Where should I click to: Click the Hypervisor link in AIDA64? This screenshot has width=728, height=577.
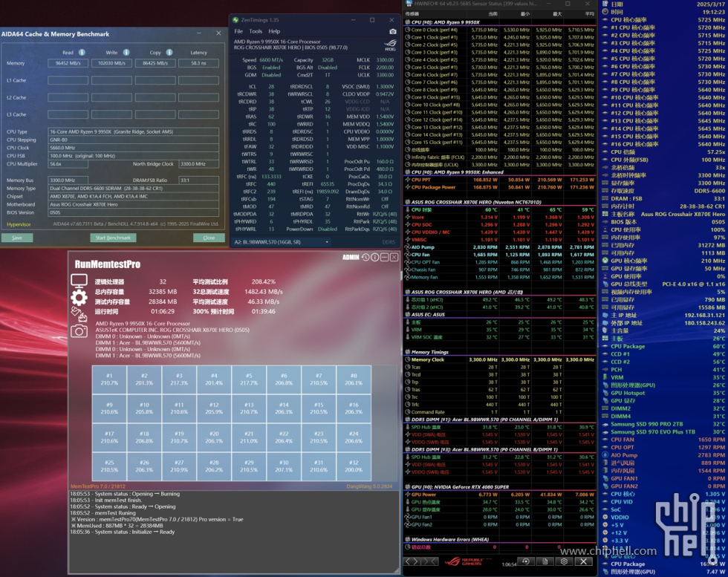click(19, 224)
